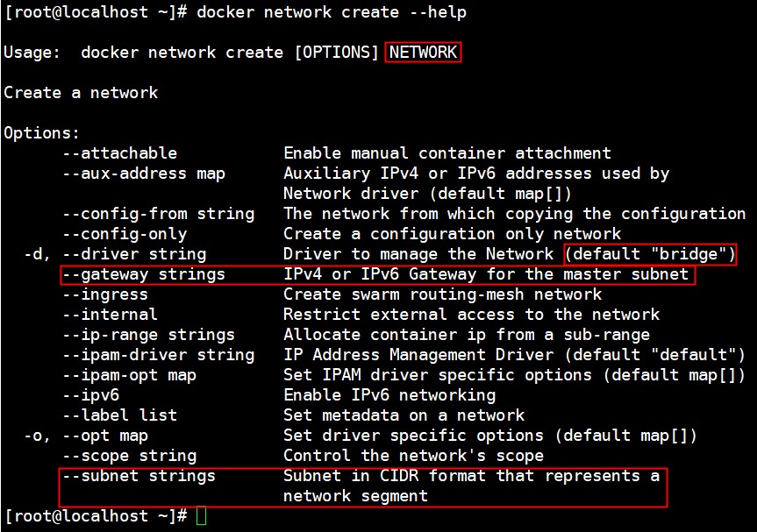Click the --label list option
This screenshot has width=757, height=532.
119,415
